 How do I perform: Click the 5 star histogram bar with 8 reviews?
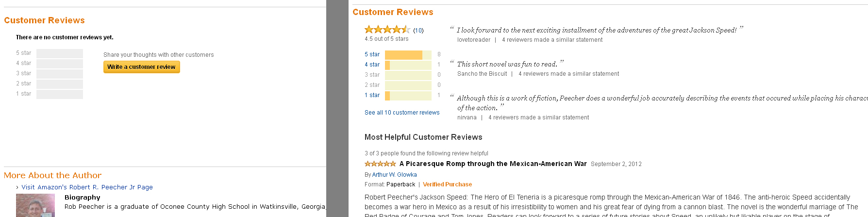tap(408, 55)
